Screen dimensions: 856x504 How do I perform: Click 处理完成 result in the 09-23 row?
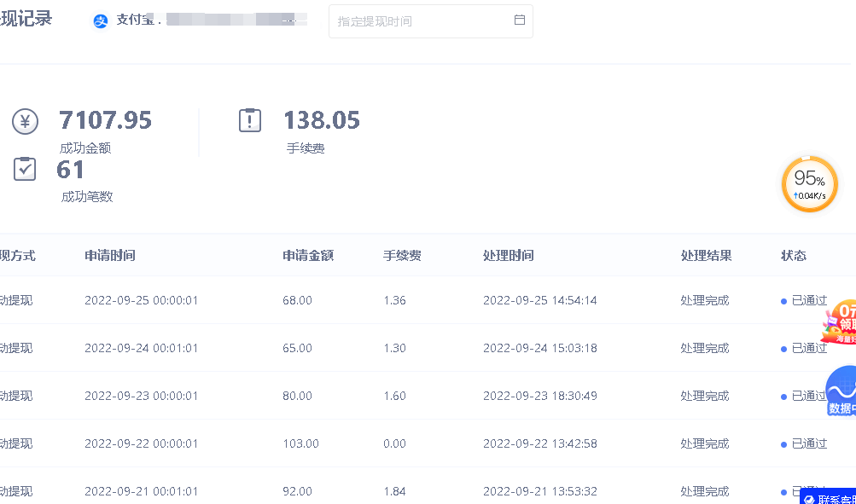[x=705, y=396]
